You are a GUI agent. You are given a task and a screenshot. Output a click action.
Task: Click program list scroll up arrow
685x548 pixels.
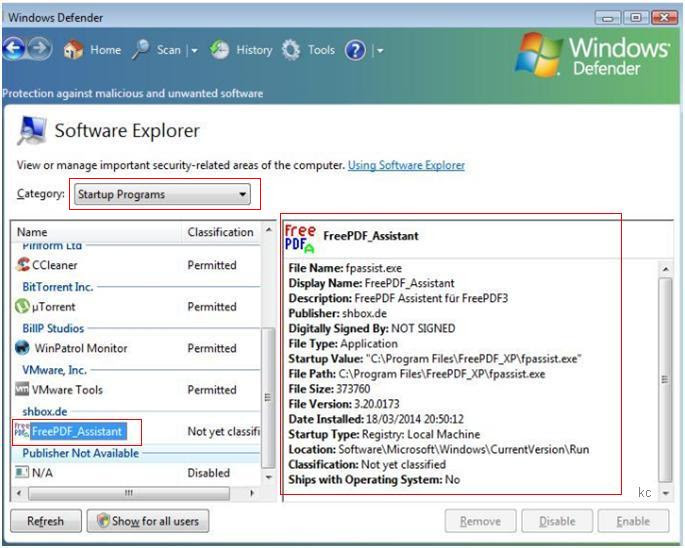click(x=269, y=230)
